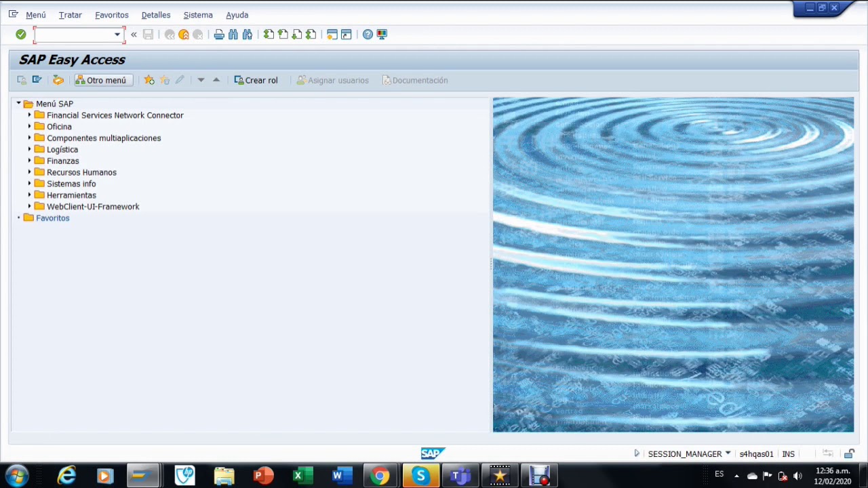The image size is (868, 488).
Task: Expand the Herramientas folder arrow
Action: (30, 195)
